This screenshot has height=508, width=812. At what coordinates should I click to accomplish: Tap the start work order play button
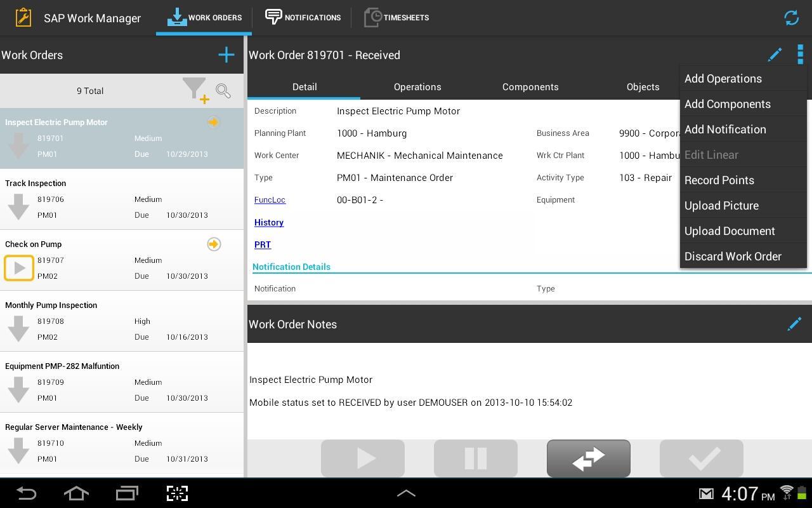(x=363, y=458)
